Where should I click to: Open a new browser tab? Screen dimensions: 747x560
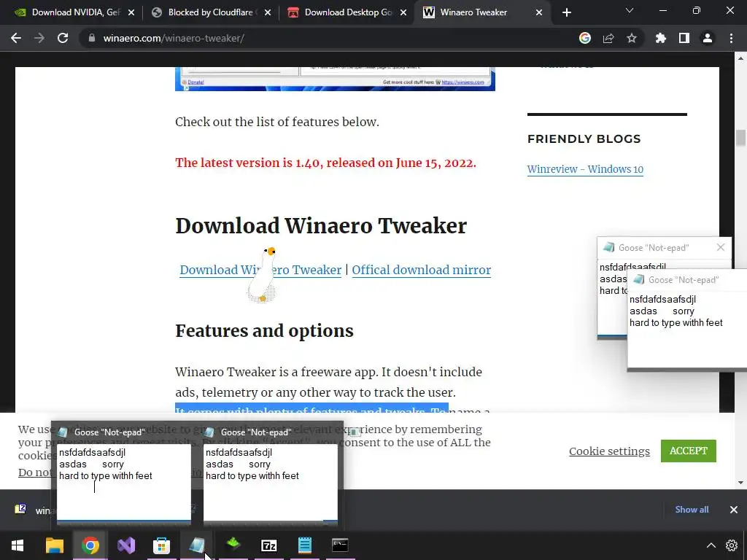[566, 12]
